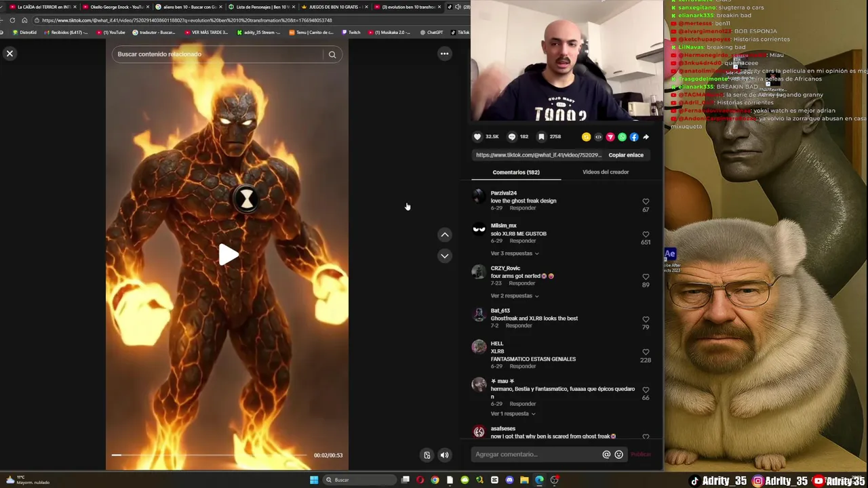This screenshot has width=868, height=488.
Task: Share via the pink send-to-friends icon
Action: pyautogui.click(x=610, y=137)
